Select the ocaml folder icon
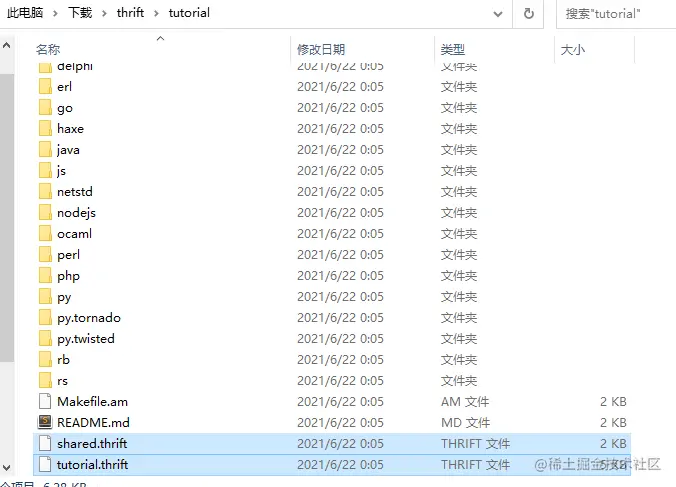This screenshot has height=487, width=676. coord(45,234)
